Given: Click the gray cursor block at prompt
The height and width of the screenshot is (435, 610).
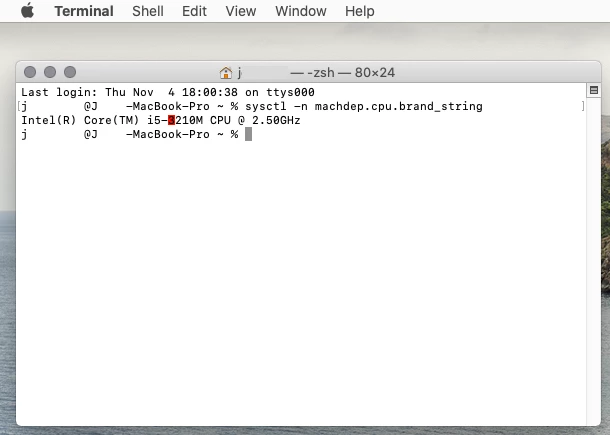Looking at the screenshot, I should click(249, 134).
